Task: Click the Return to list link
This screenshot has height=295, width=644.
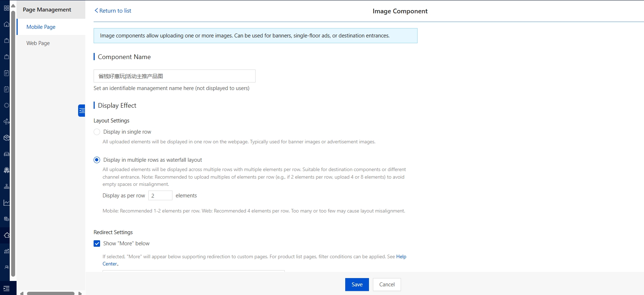Action: pos(113,11)
